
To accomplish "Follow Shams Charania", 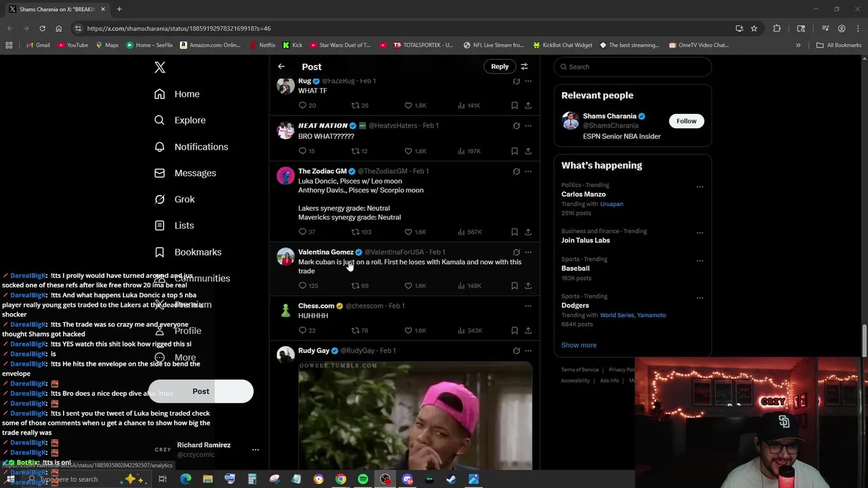I will [686, 121].
